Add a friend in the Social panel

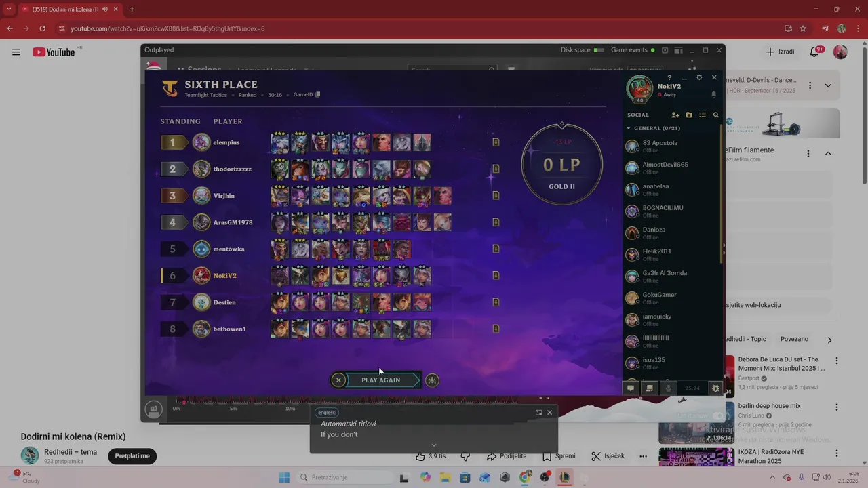pos(675,115)
